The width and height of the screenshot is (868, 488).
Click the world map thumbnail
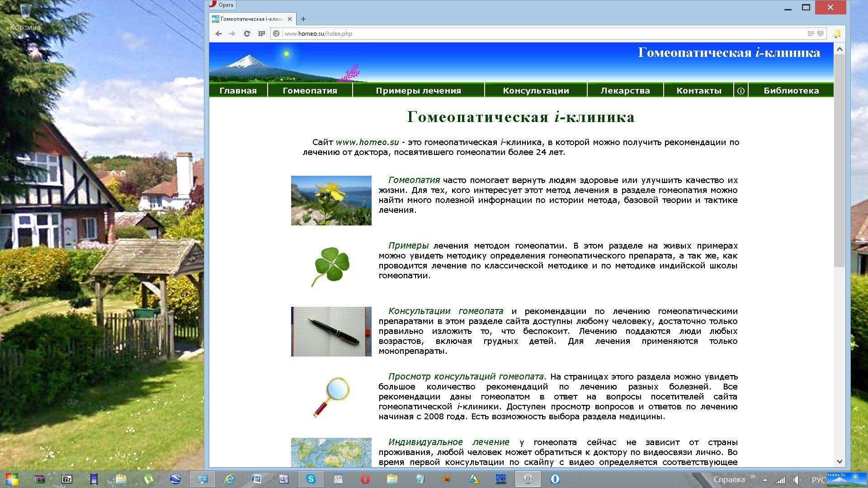331,452
